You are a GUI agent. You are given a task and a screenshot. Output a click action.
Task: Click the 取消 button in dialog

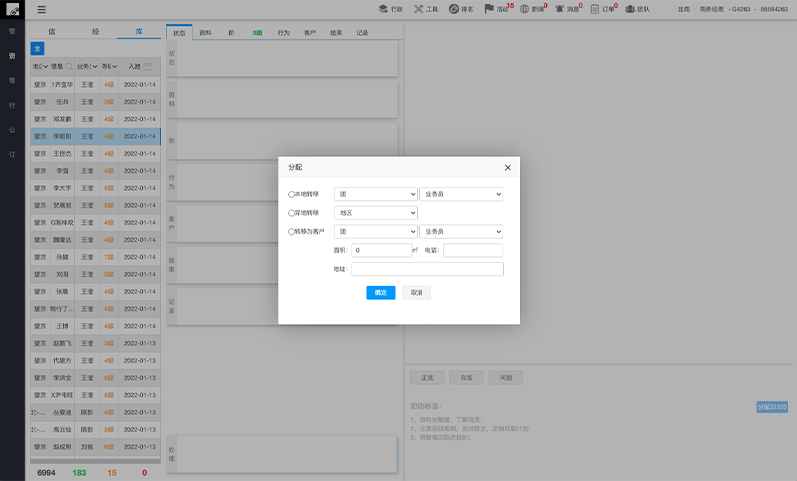coord(416,293)
